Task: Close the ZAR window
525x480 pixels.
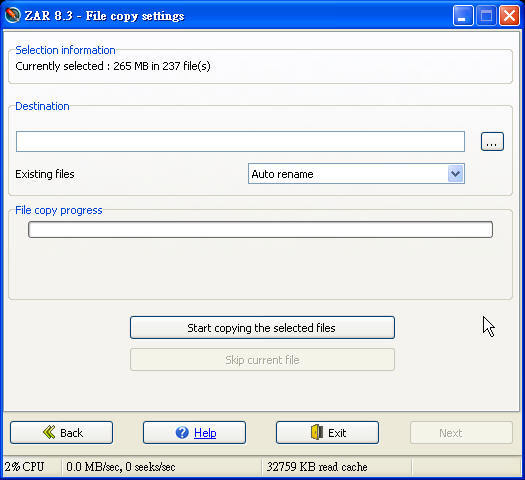Action: coord(509,15)
